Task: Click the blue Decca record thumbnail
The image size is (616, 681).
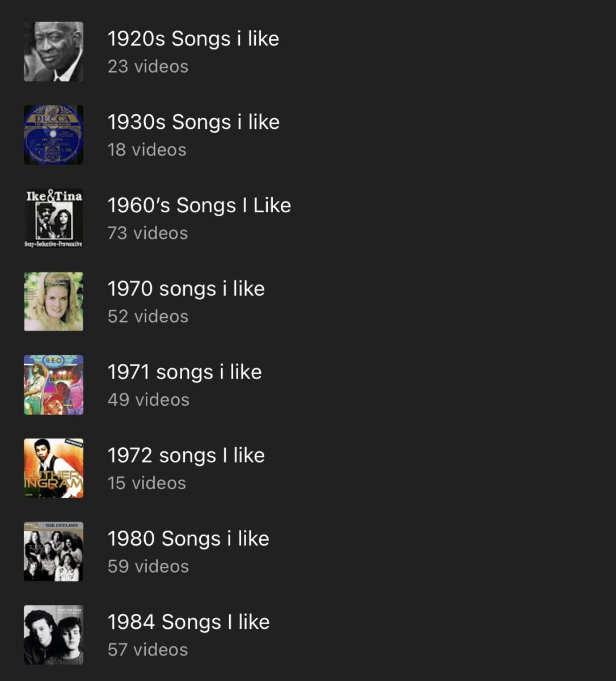Action: pyautogui.click(x=53, y=135)
